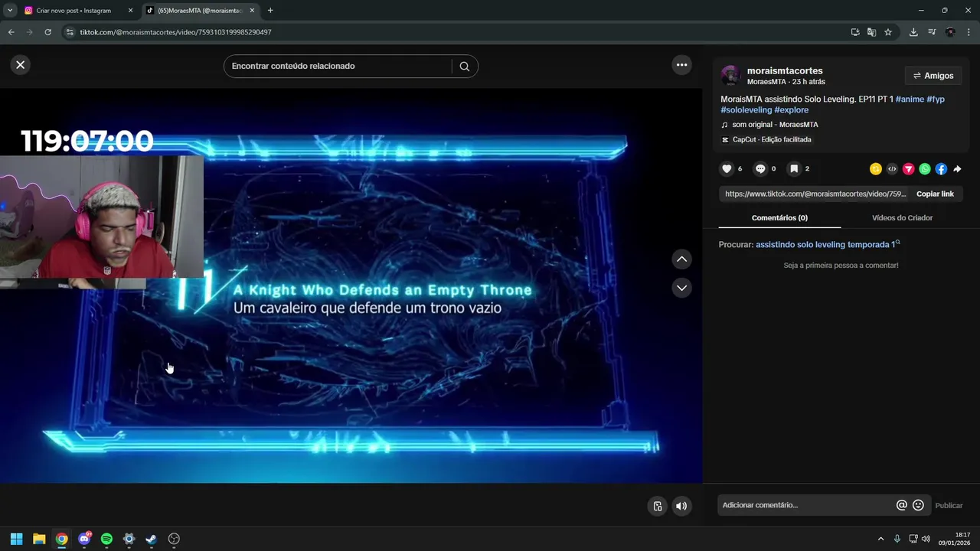Like the video with heart icon
Viewport: 980px width, 551px height.
click(727, 169)
